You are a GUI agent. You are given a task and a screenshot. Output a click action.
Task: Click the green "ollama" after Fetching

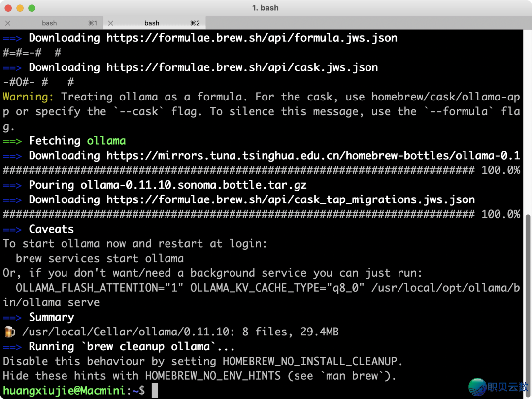106,141
